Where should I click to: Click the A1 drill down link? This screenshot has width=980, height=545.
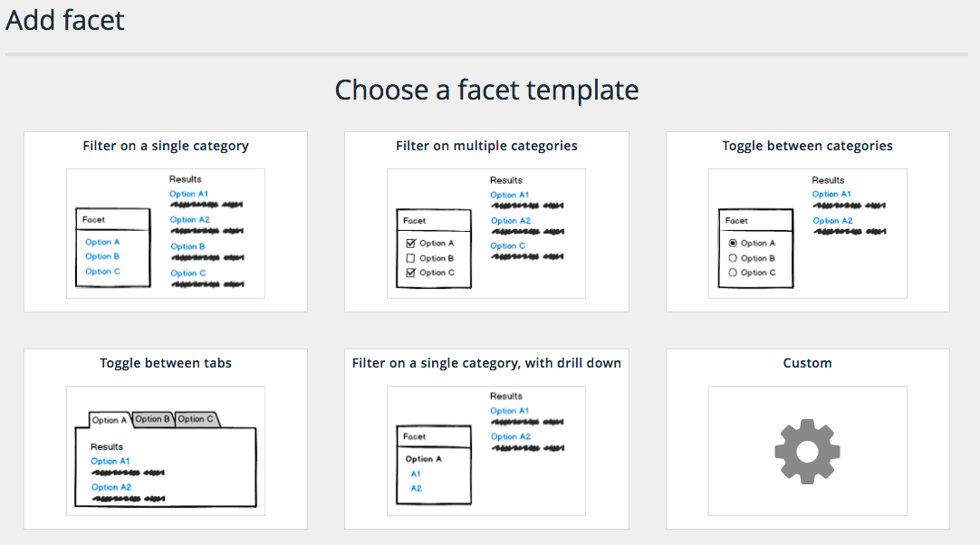coord(416,474)
